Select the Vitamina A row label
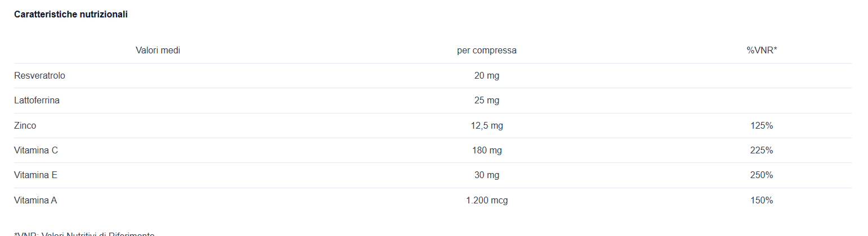The width and height of the screenshot is (868, 236). click(35, 200)
